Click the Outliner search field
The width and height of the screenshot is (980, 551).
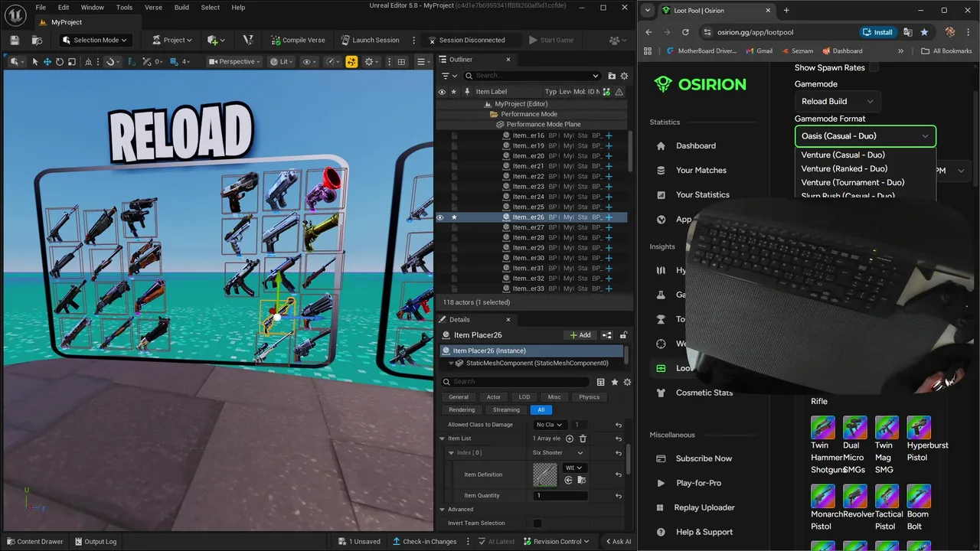[x=532, y=76]
